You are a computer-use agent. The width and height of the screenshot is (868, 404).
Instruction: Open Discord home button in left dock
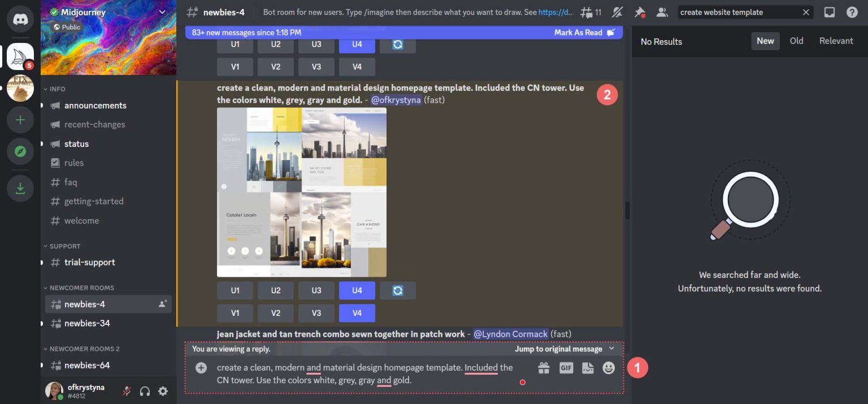20,19
